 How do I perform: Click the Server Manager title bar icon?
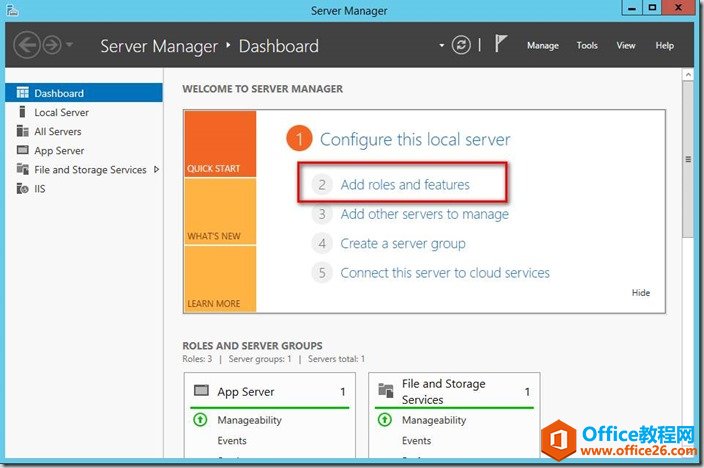point(12,10)
